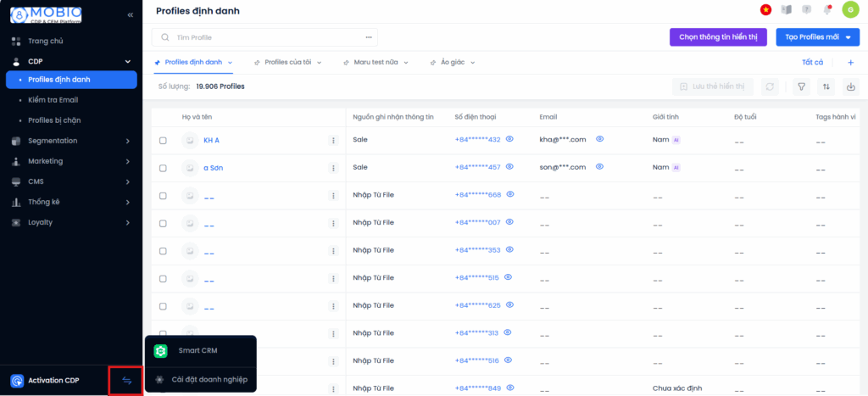Expand the Marketing sidebar section
Viewport: 868px width, 396px height.
pyautogui.click(x=127, y=162)
